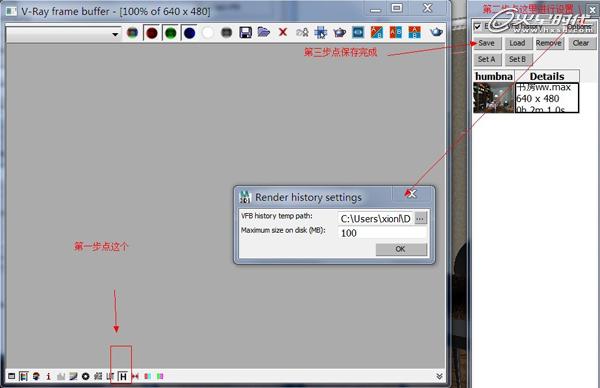Open an image with the folder icon

pos(264,32)
